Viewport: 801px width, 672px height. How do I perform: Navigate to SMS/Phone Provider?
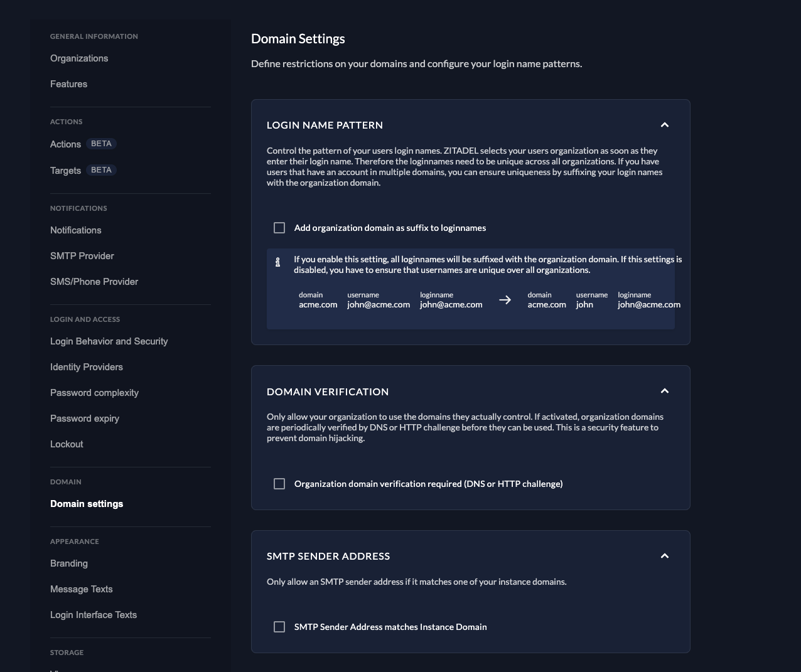(94, 282)
